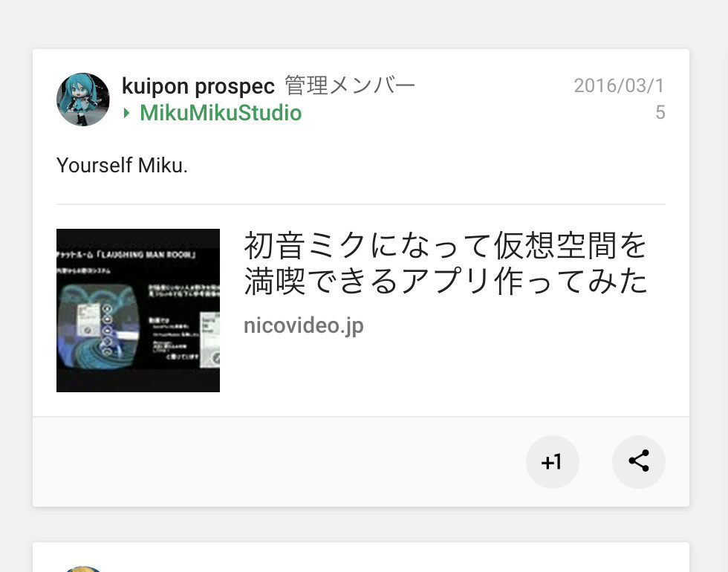Click the green triangle before MikuMikuStudio
728x572 pixels.
pyautogui.click(x=126, y=113)
